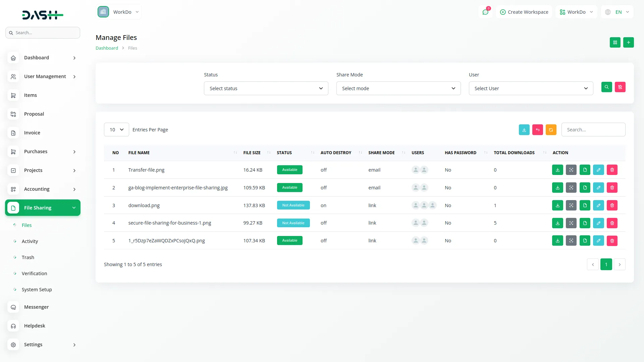This screenshot has width=644, height=362.
Task: Open the Activity section in the sidebar
Action: (30, 241)
